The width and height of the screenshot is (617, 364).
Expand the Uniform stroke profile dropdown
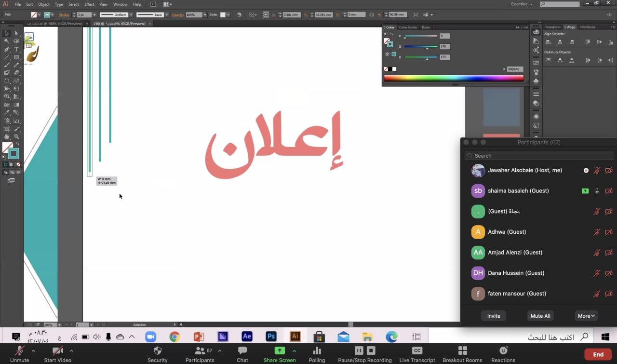click(x=131, y=15)
